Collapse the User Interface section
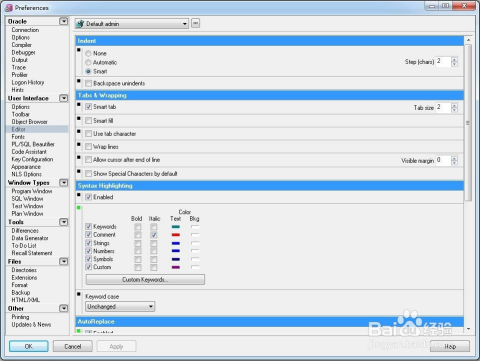The height and width of the screenshot is (361, 480). (63, 98)
